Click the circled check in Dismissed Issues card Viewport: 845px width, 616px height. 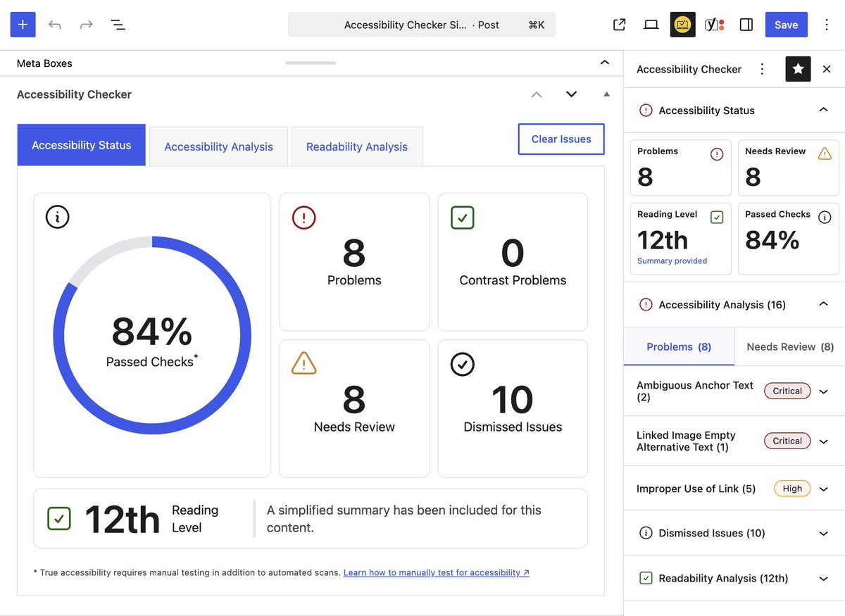tap(463, 364)
